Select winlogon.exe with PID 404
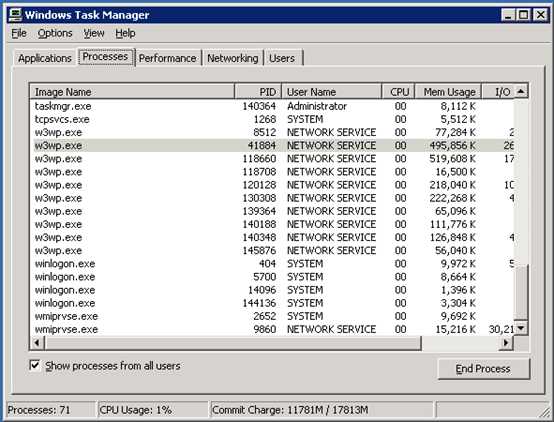Viewport: 554px width, 422px height. [272, 264]
